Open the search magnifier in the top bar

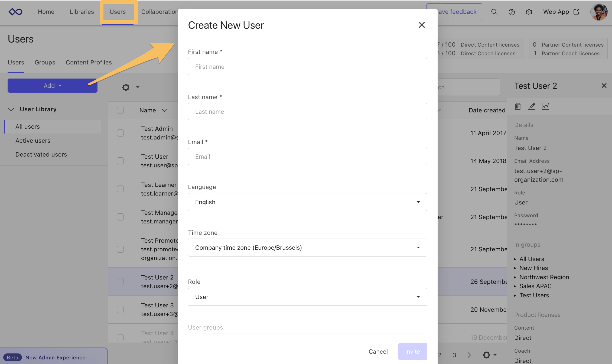pos(494,12)
